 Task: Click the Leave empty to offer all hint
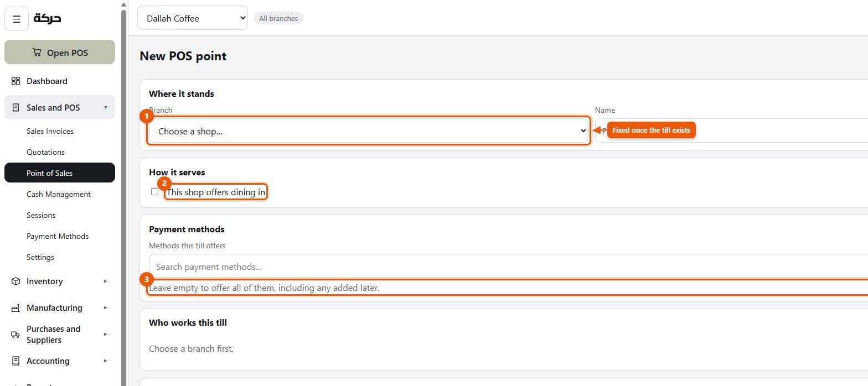(x=264, y=288)
